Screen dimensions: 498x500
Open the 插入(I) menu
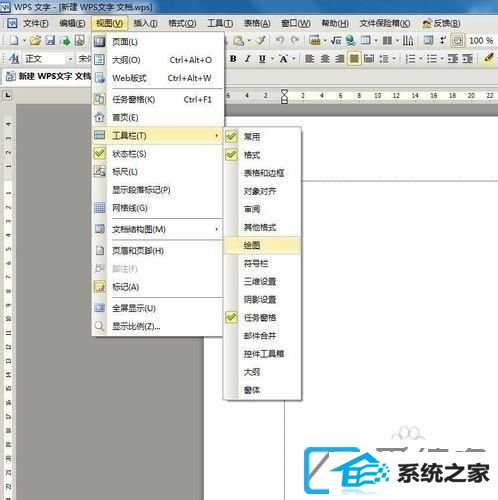(x=145, y=23)
